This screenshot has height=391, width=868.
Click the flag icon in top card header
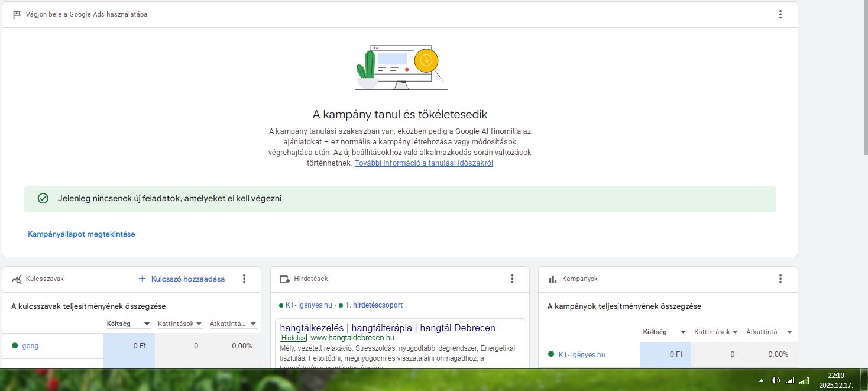(x=17, y=14)
